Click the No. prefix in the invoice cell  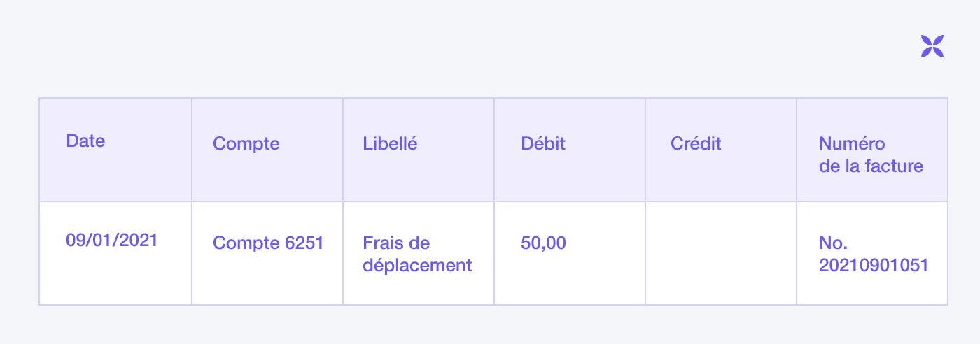833,243
